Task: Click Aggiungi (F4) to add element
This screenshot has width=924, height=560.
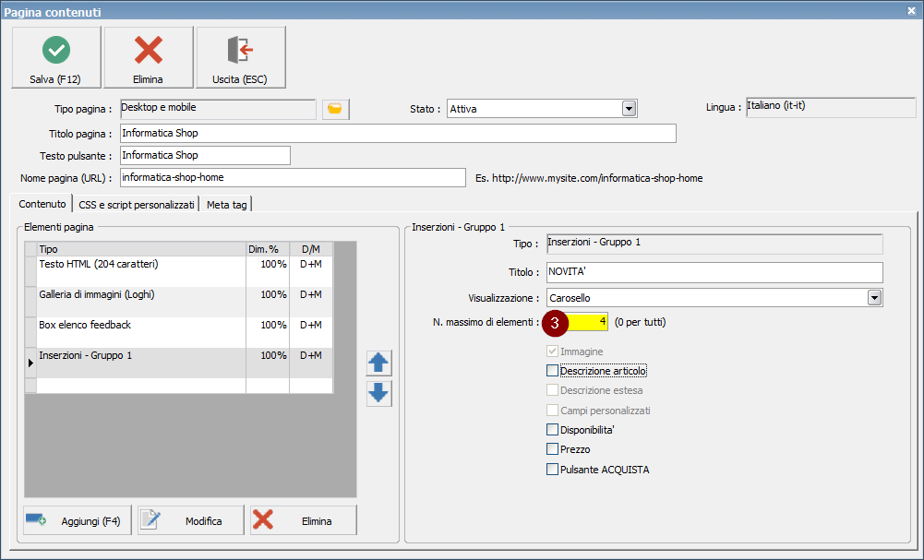Action: (78, 520)
